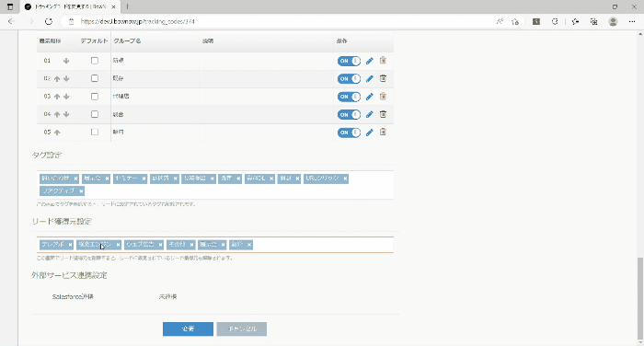Open the browser profile avatar
644x346 pixels.
(614, 21)
